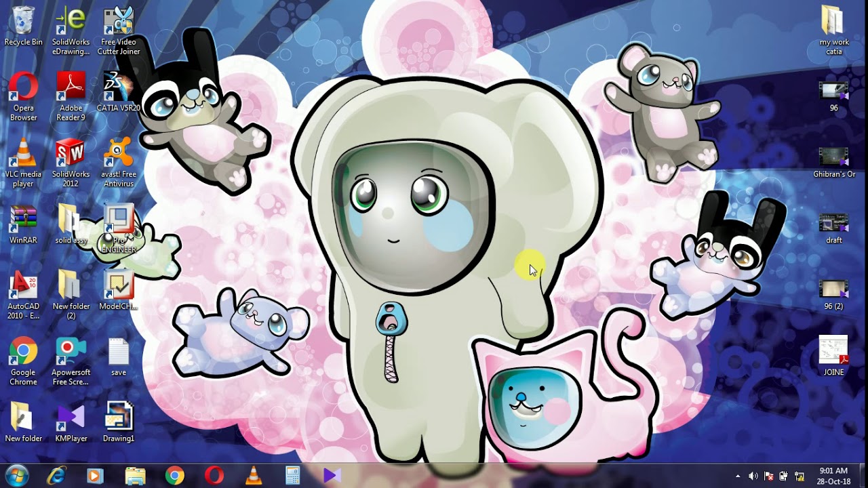Open VLC from the taskbar
Image resolution: width=868 pixels, height=488 pixels.
coord(254,476)
